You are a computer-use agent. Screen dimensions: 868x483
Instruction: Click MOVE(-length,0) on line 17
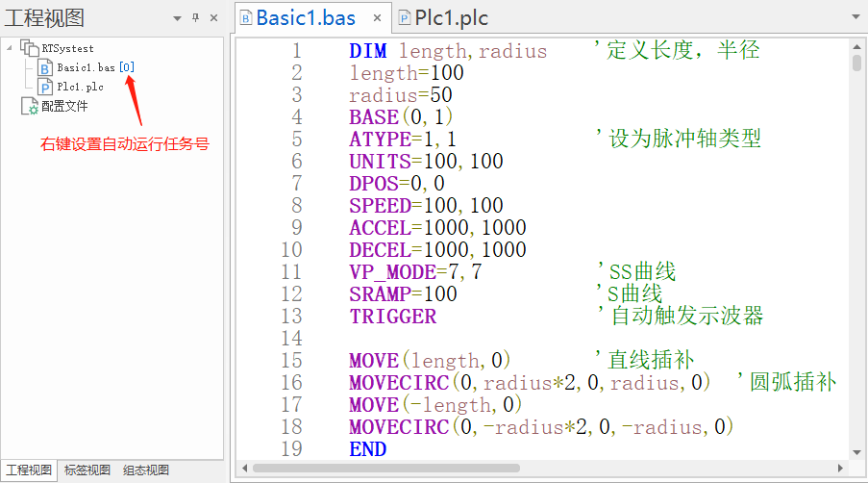435,405
